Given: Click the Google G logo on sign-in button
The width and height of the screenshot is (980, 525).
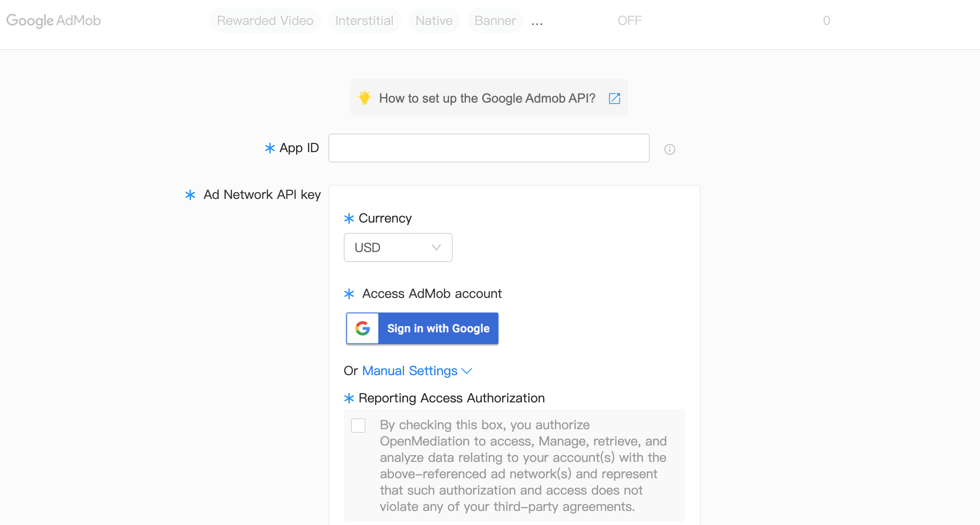Looking at the screenshot, I should tap(362, 328).
